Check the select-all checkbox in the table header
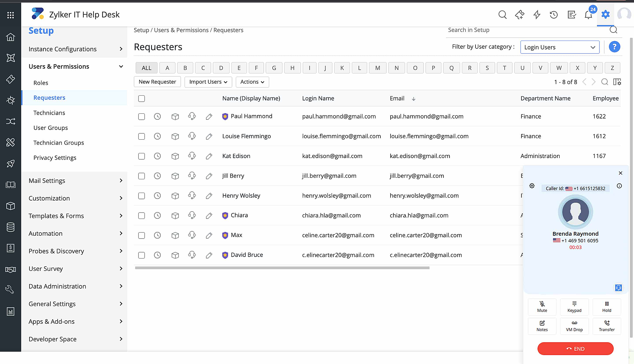634x364 pixels. click(x=141, y=99)
